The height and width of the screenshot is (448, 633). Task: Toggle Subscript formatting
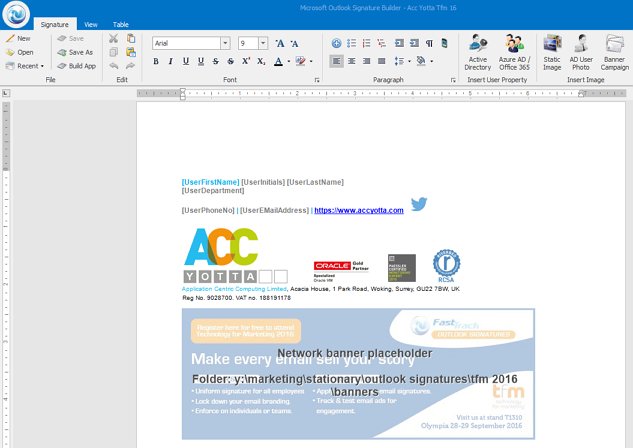click(261, 61)
